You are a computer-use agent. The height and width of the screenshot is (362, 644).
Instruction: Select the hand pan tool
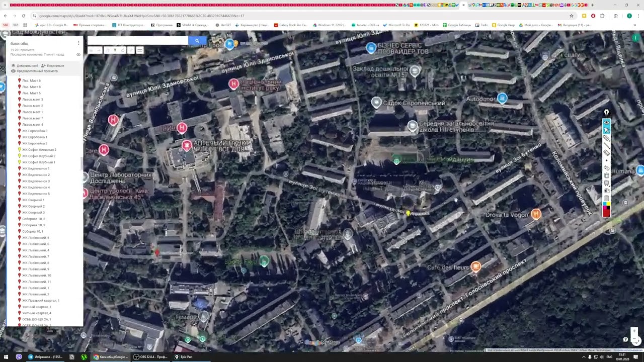point(107,50)
